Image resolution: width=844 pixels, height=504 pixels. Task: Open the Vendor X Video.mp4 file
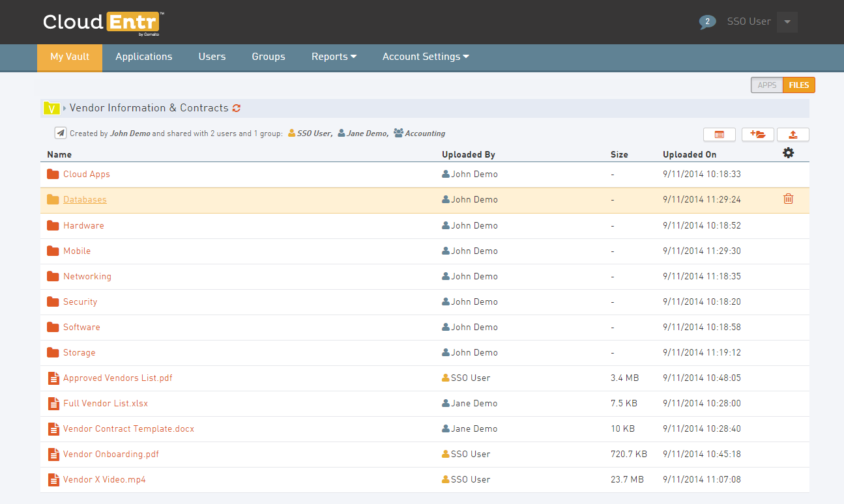click(104, 479)
